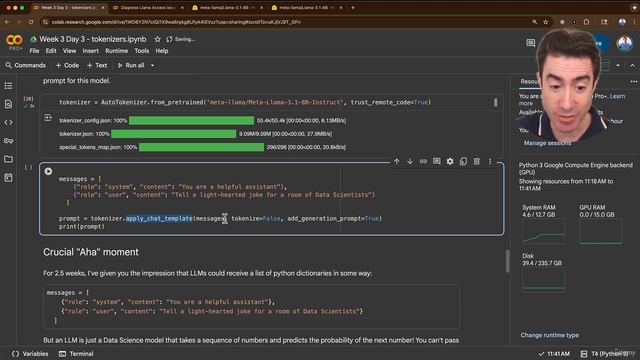The height and width of the screenshot is (360, 640).
Task: Add comment to cell icon
Action: (x=437, y=162)
